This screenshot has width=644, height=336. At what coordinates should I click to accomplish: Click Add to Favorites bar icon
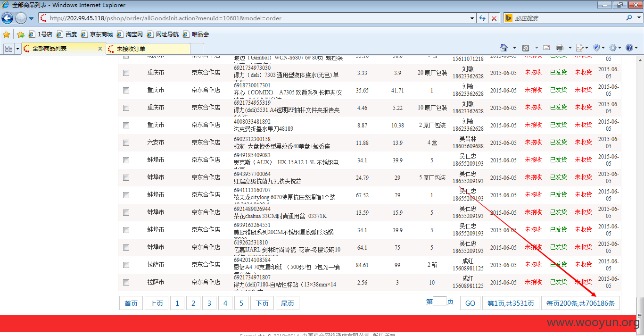[21, 34]
